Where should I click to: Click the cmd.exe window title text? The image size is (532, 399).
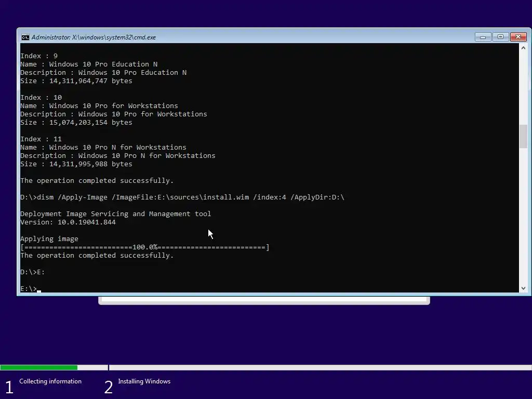94,37
